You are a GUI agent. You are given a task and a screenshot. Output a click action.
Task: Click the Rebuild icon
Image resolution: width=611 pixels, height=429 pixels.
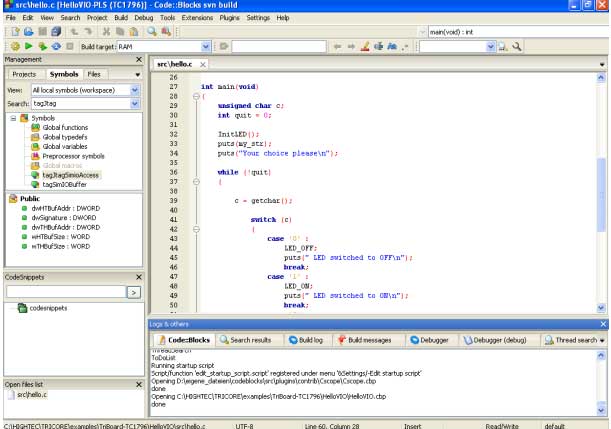point(56,46)
